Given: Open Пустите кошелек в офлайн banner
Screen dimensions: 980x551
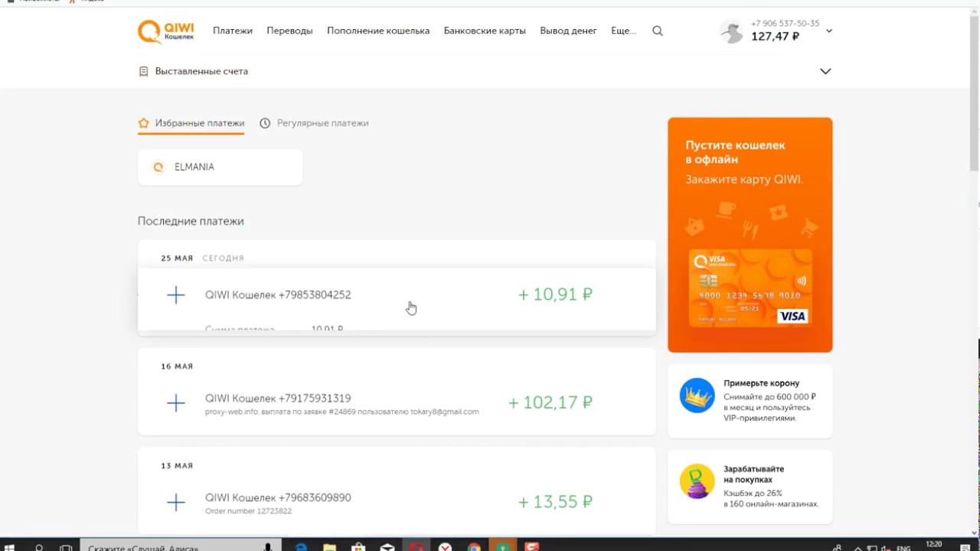Looking at the screenshot, I should click(750, 235).
